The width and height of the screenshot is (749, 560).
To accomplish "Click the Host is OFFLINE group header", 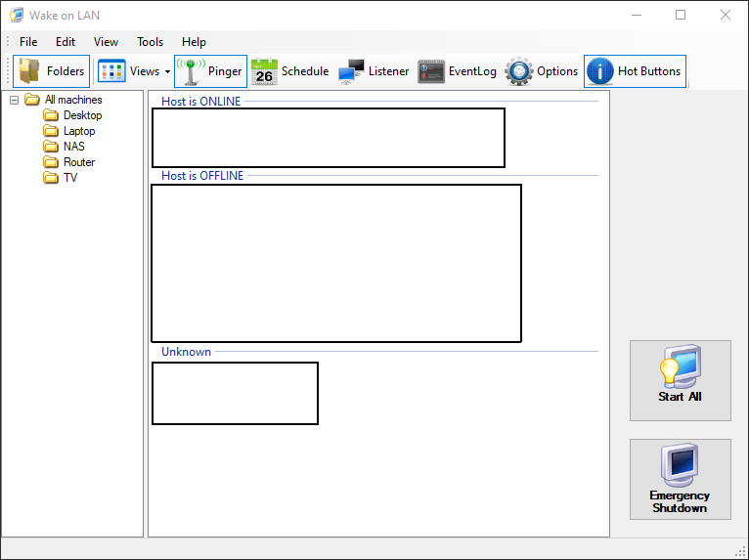I will pyautogui.click(x=202, y=176).
